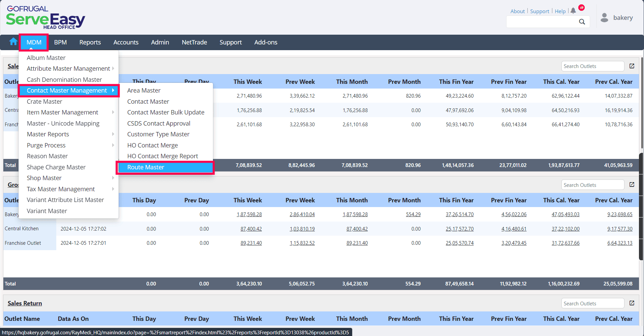
Task: Click Sales Return panel pop-out icon
Action: coord(632,303)
